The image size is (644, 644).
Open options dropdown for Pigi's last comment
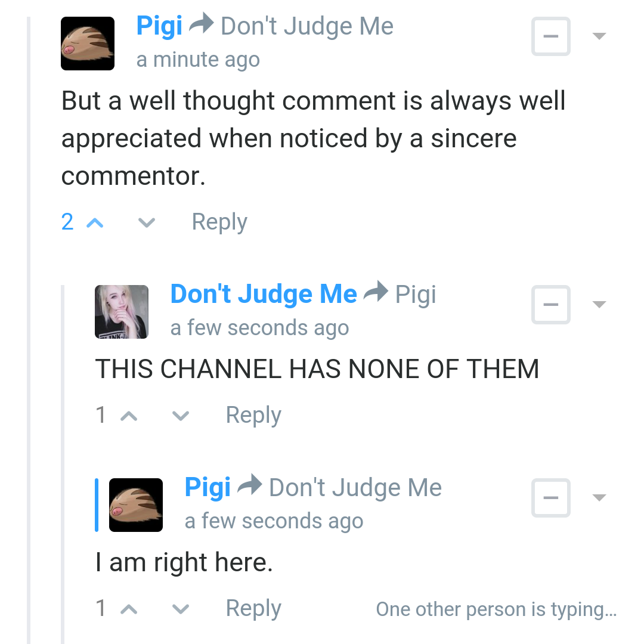(x=600, y=498)
